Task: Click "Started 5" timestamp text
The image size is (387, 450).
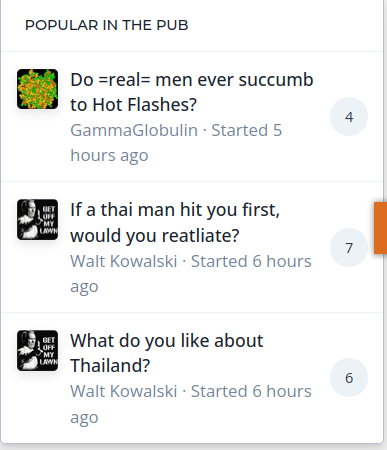Action: pos(247,130)
